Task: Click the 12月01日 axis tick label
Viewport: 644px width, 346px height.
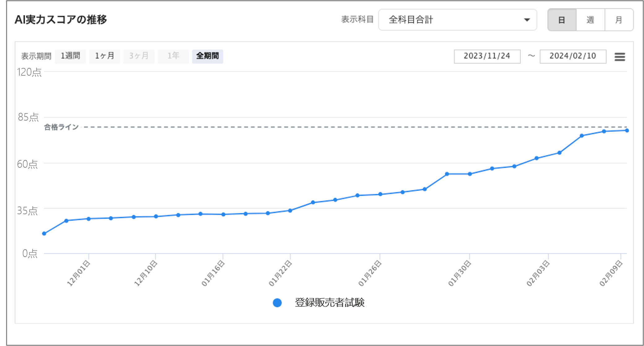Action: tap(79, 273)
